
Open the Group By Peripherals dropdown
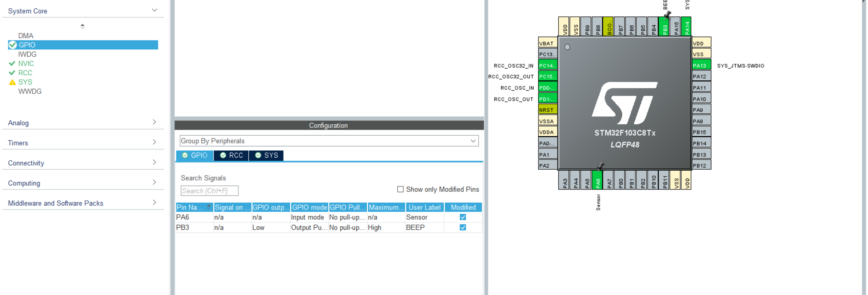click(x=329, y=141)
